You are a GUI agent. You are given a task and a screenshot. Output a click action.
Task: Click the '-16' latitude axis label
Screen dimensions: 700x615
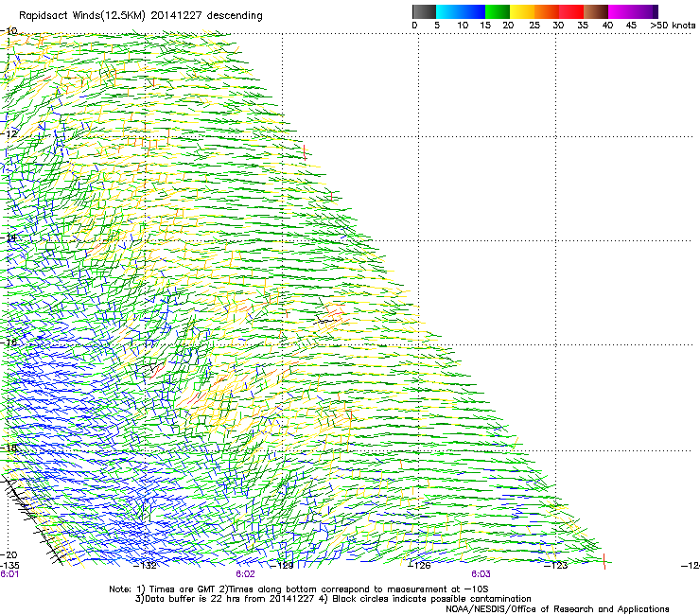click(9, 343)
